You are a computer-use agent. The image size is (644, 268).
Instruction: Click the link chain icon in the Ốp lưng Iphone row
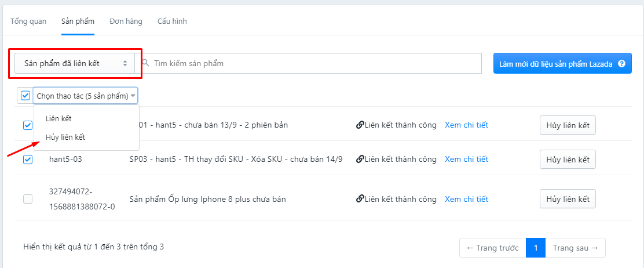pos(360,199)
